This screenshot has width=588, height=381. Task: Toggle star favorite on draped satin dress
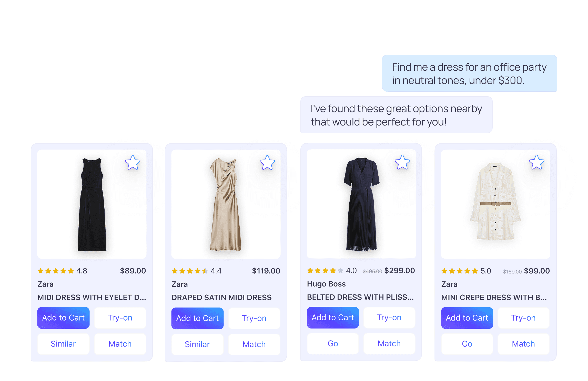tap(267, 163)
